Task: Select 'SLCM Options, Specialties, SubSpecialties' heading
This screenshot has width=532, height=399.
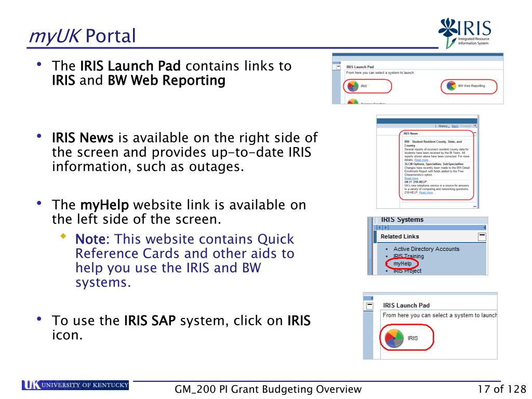Action: point(434,164)
